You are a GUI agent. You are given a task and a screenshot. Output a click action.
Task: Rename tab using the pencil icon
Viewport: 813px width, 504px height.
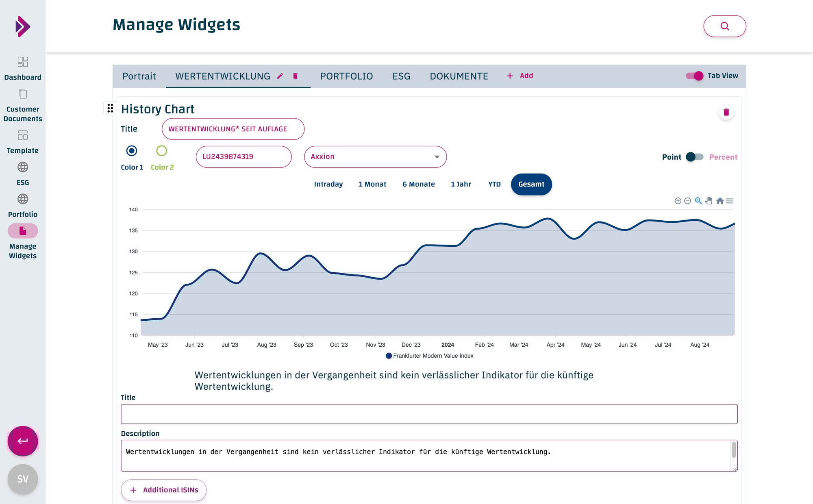[280, 76]
